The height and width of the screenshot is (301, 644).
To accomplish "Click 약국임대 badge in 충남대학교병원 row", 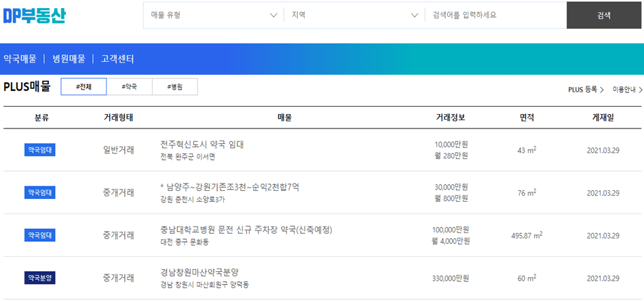I will tap(40, 235).
